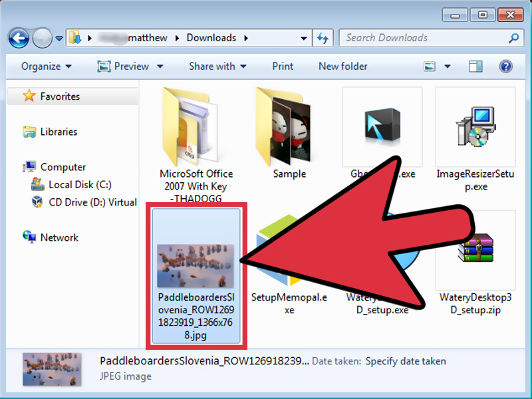Select Libraries in the navigation pane
The height and width of the screenshot is (399, 532).
(59, 132)
